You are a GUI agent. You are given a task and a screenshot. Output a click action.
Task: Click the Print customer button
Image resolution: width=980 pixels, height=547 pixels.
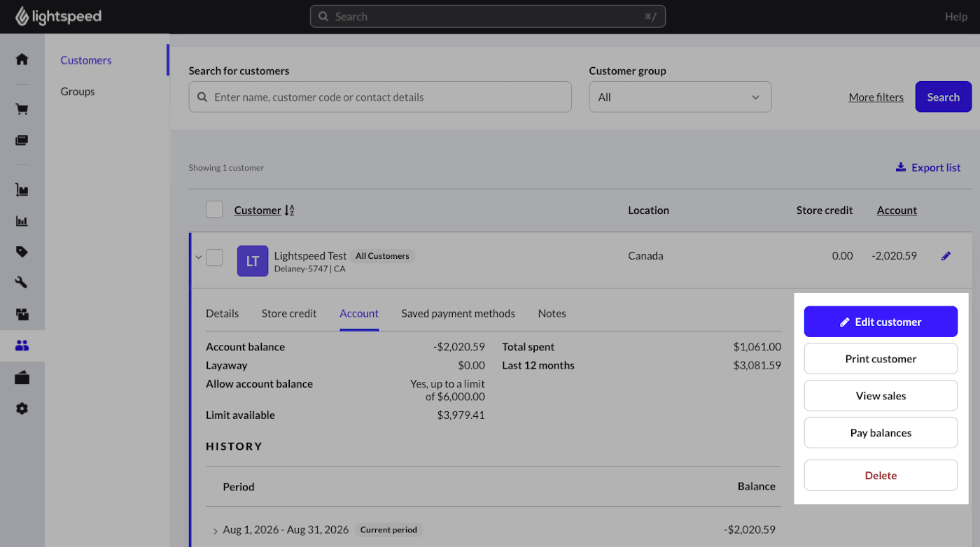(881, 359)
